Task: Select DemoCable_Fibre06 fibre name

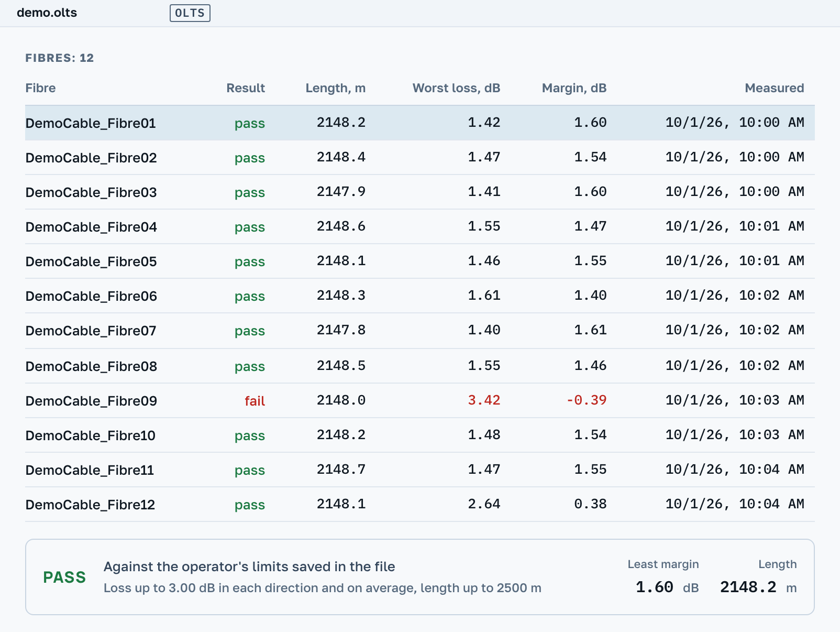Action: click(91, 296)
